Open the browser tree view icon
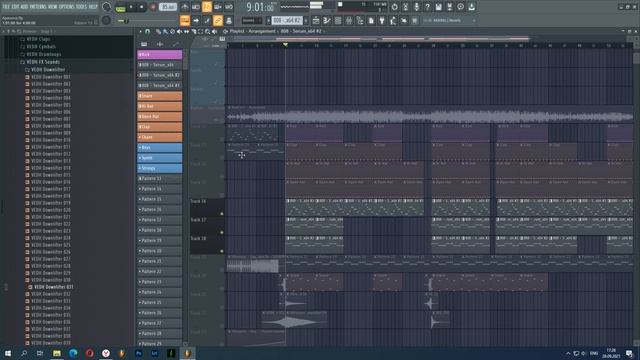This screenshot has width=640, height=360. pos(360,20)
